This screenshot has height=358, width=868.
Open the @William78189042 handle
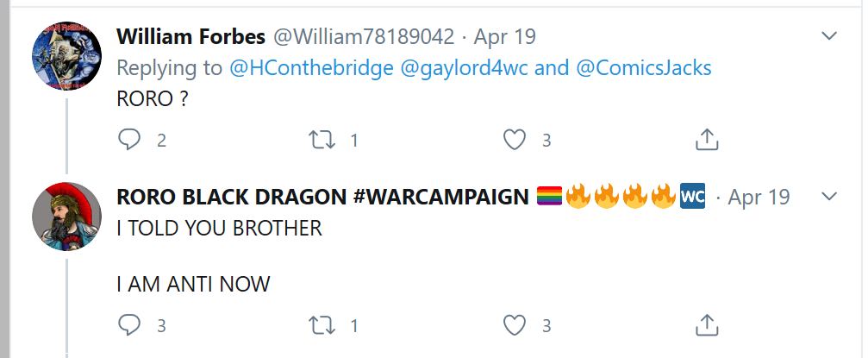[364, 36]
